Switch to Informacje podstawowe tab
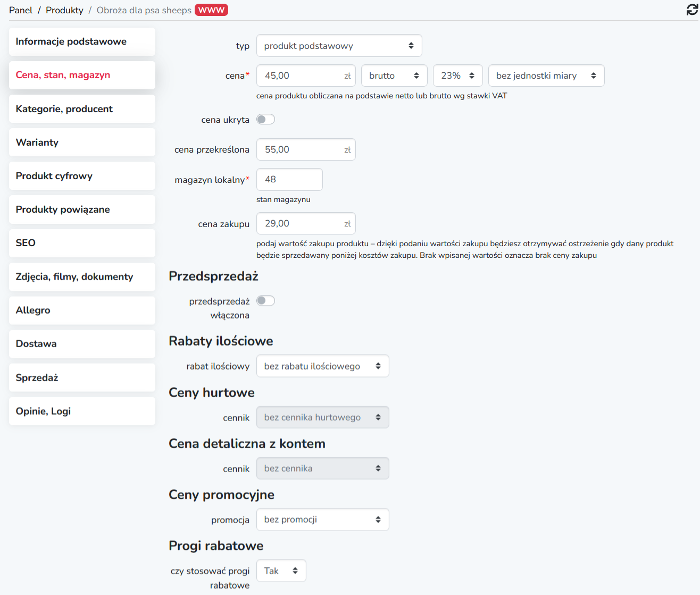700x595 pixels. coord(82,41)
